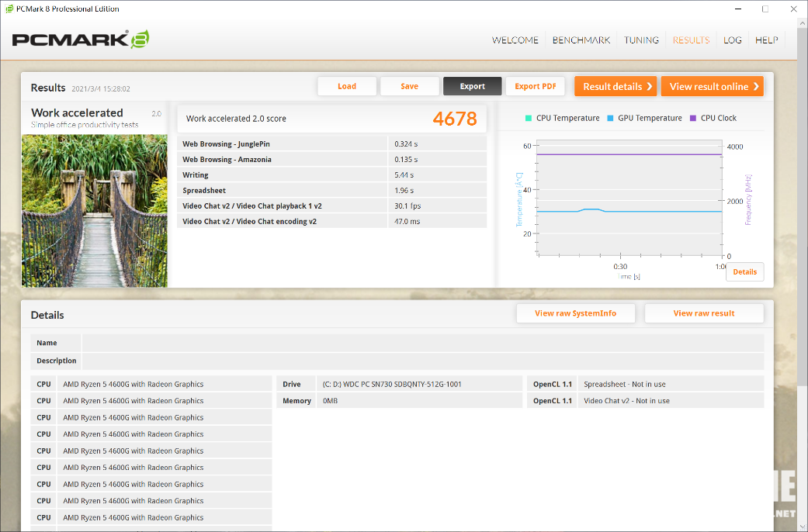The width and height of the screenshot is (808, 532).
Task: Select Video Chat encoding v2 row
Action: pos(332,221)
